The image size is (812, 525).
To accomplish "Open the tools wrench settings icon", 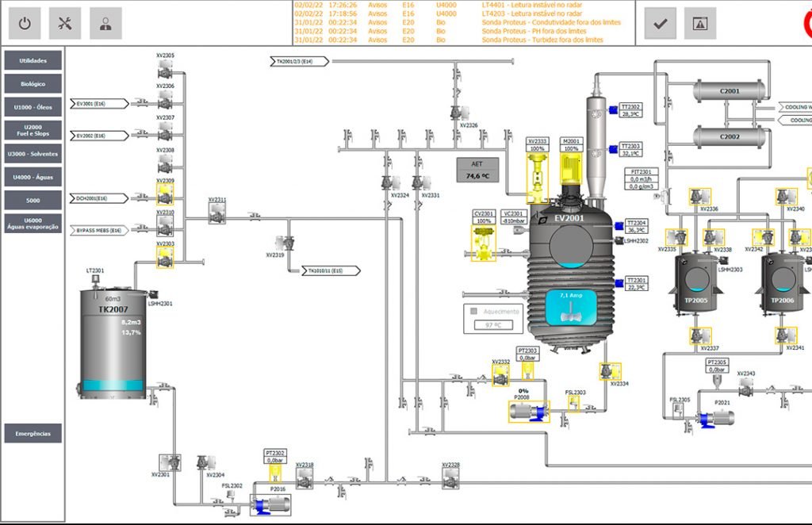I will [x=65, y=23].
